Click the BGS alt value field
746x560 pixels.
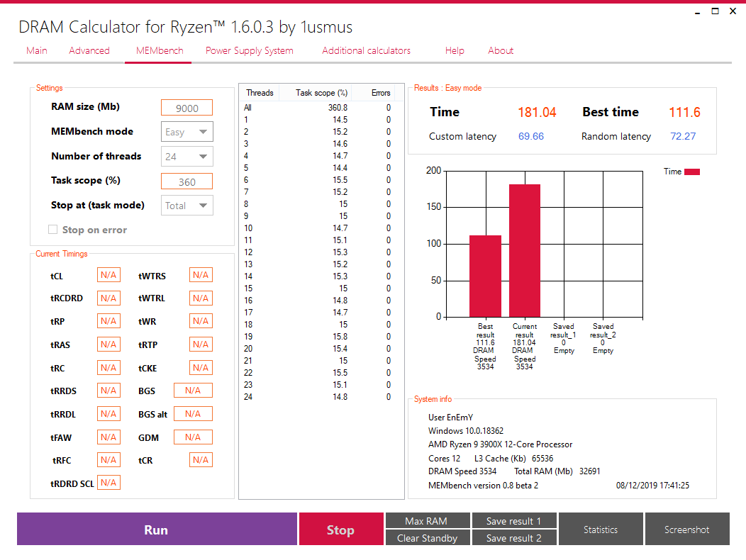coord(193,414)
